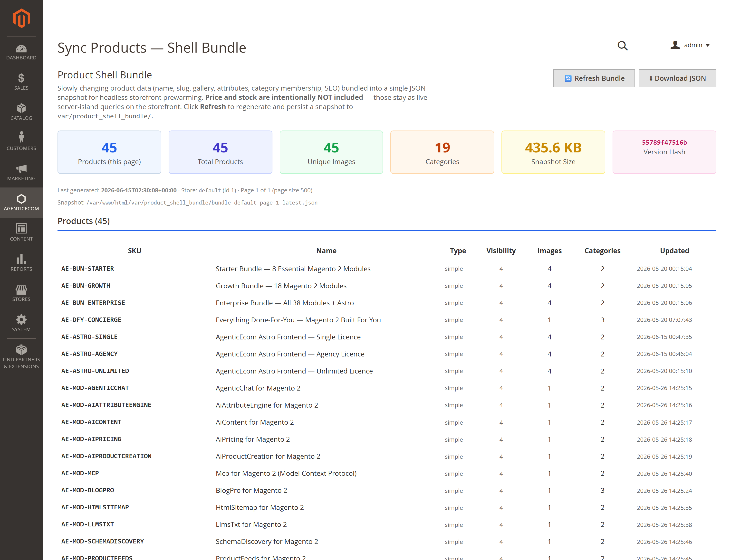Click the Unique Images stat card
The image size is (731, 560).
click(x=331, y=152)
